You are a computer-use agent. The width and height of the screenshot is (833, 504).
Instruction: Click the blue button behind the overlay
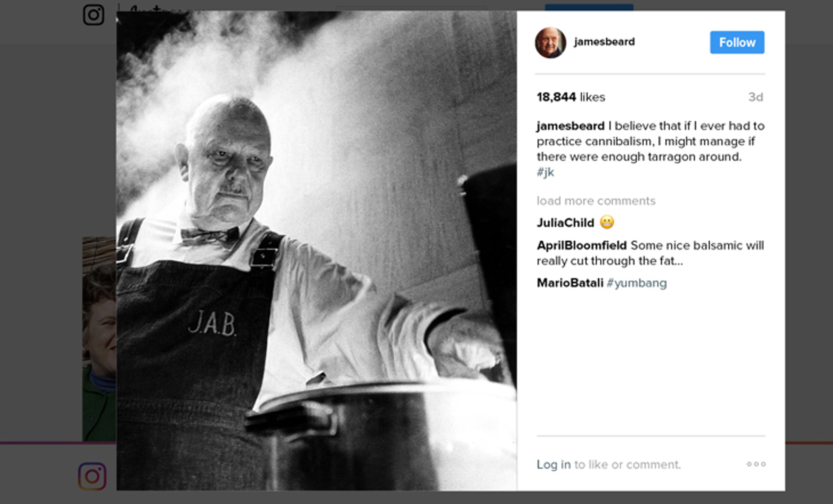(x=589, y=7)
